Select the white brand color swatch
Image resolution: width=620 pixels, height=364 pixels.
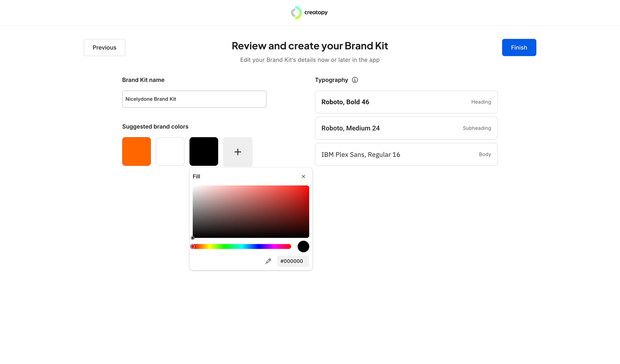pos(170,151)
